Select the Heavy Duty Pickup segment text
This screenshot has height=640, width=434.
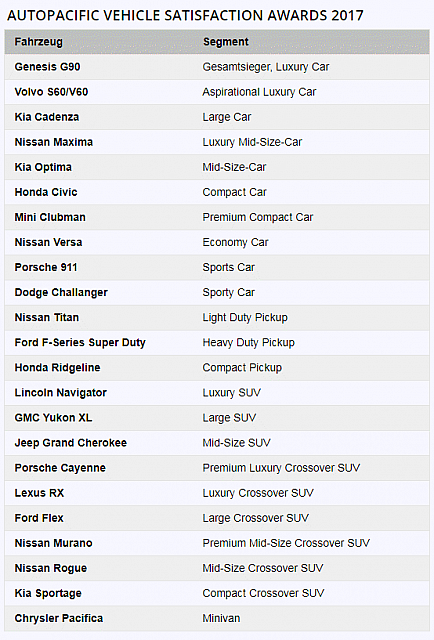(249, 342)
